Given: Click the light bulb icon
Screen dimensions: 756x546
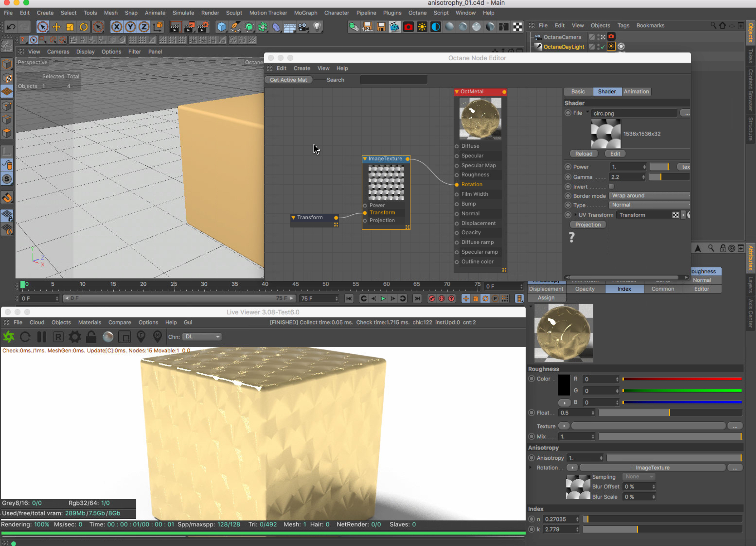Looking at the screenshot, I should 317,27.
